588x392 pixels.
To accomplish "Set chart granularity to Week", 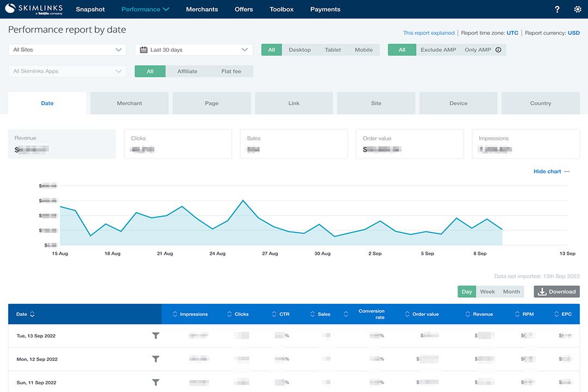I will click(x=487, y=292).
